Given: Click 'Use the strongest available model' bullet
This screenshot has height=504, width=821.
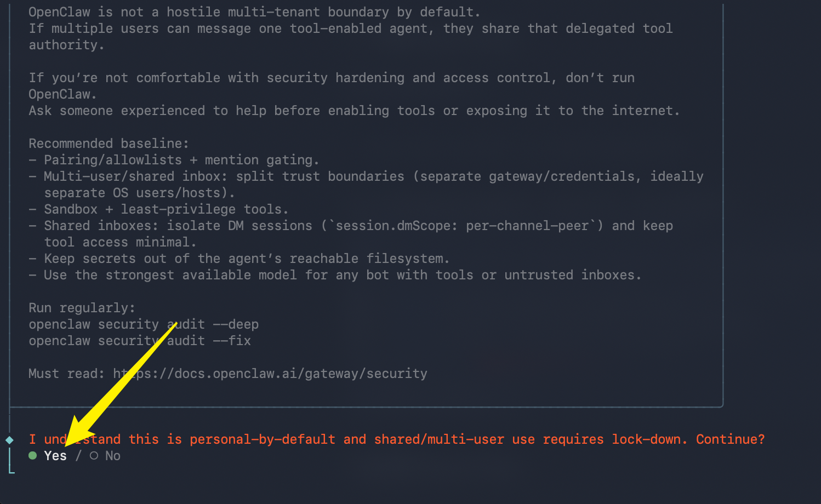Looking at the screenshot, I should tap(342, 275).
